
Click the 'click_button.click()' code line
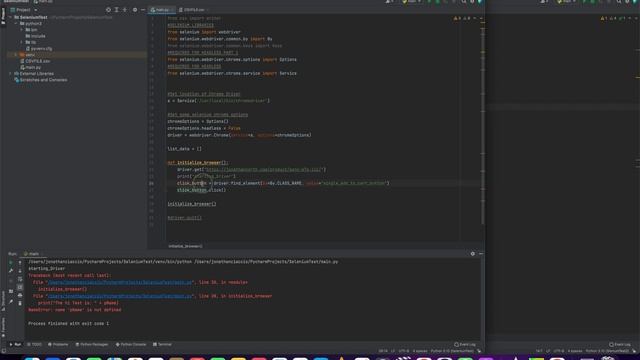pos(201,190)
